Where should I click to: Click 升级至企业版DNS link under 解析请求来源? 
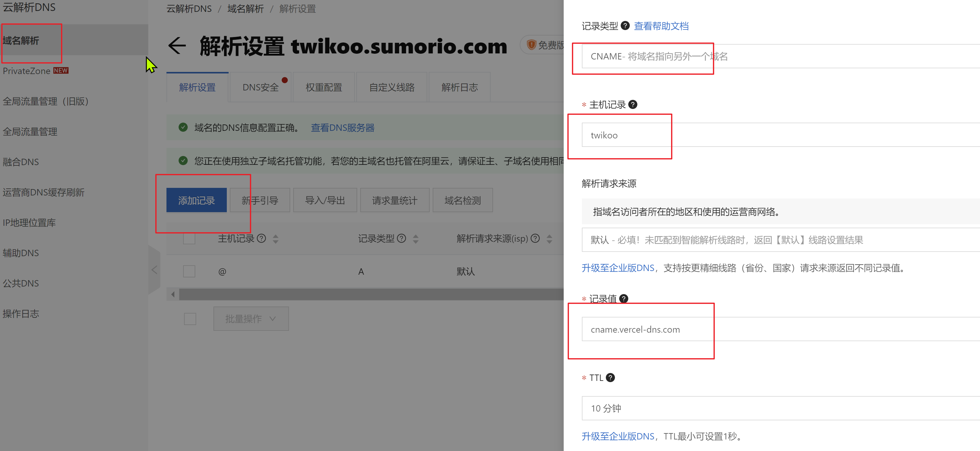click(618, 268)
